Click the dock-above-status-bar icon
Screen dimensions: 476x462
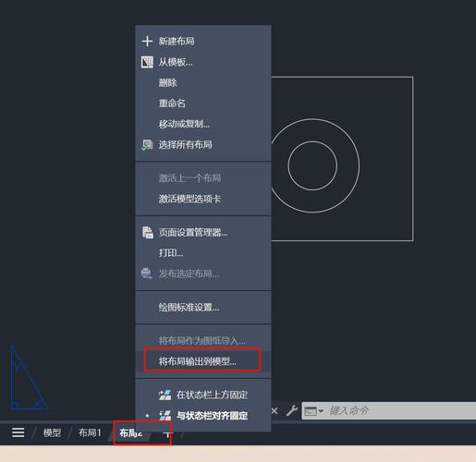(x=165, y=395)
